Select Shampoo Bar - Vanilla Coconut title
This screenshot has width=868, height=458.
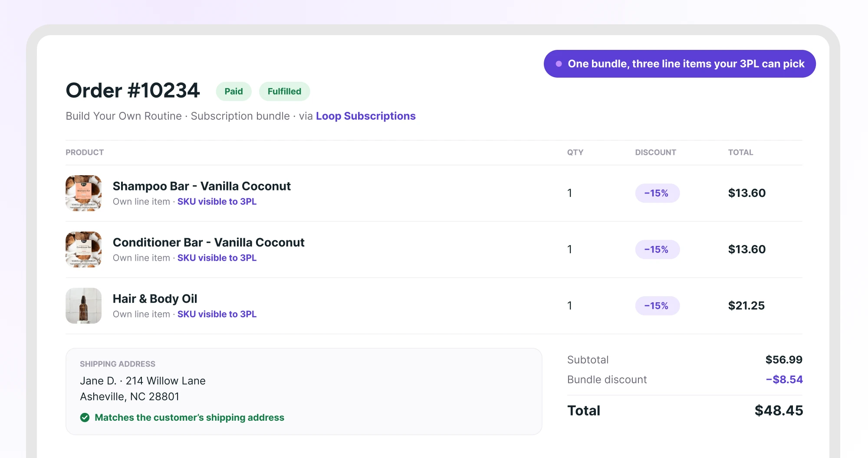(201, 186)
